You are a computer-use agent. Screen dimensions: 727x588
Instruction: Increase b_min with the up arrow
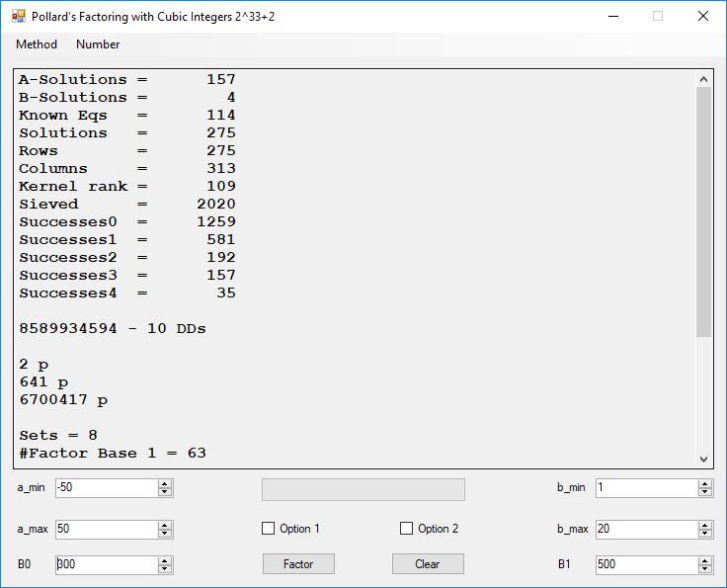tap(705, 483)
